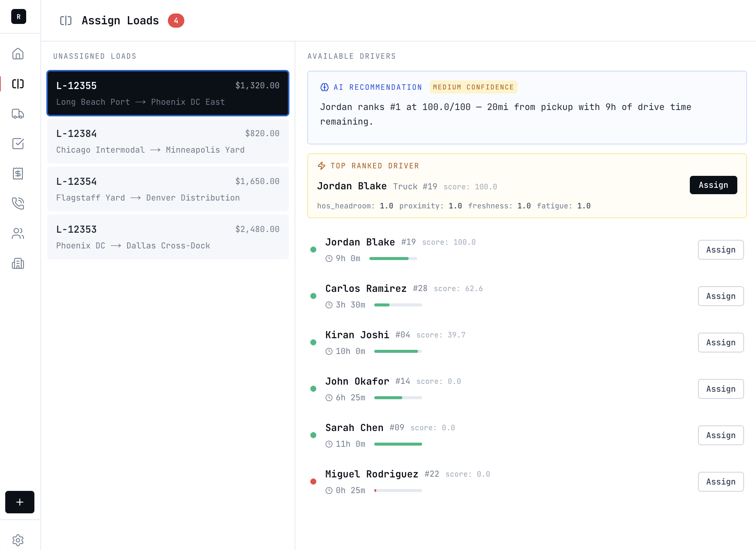Open the phone calls sidebar icon
The width and height of the screenshot is (756, 550).
tap(18, 204)
